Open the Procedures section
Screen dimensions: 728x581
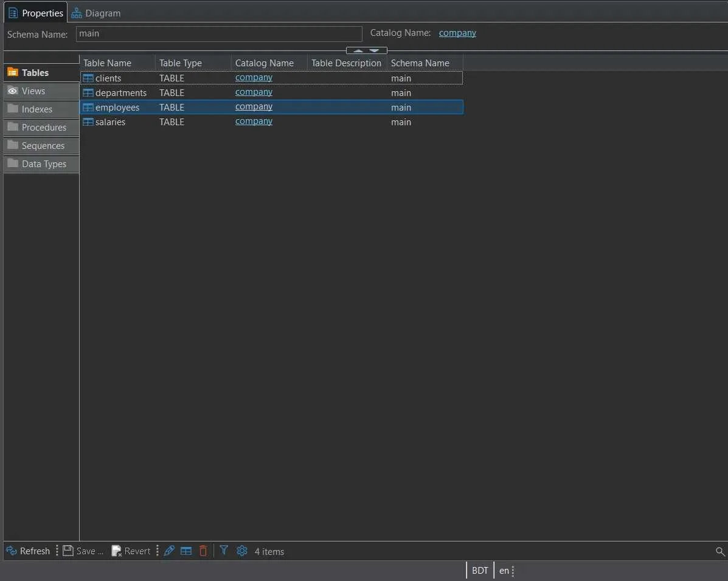41,127
